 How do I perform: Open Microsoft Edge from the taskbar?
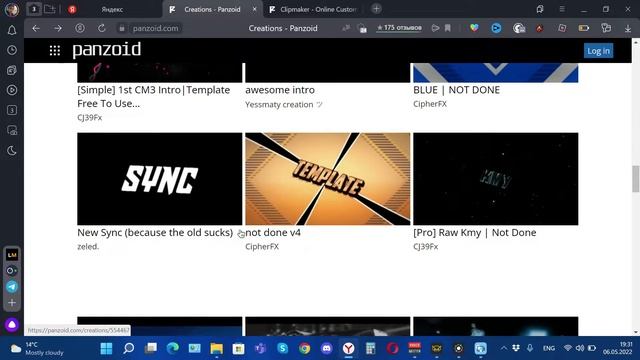pos(173,348)
